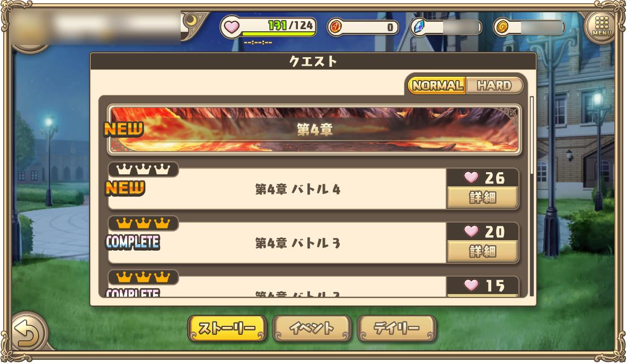
Task: Switch difficulty to NORMAL
Action: (x=437, y=85)
